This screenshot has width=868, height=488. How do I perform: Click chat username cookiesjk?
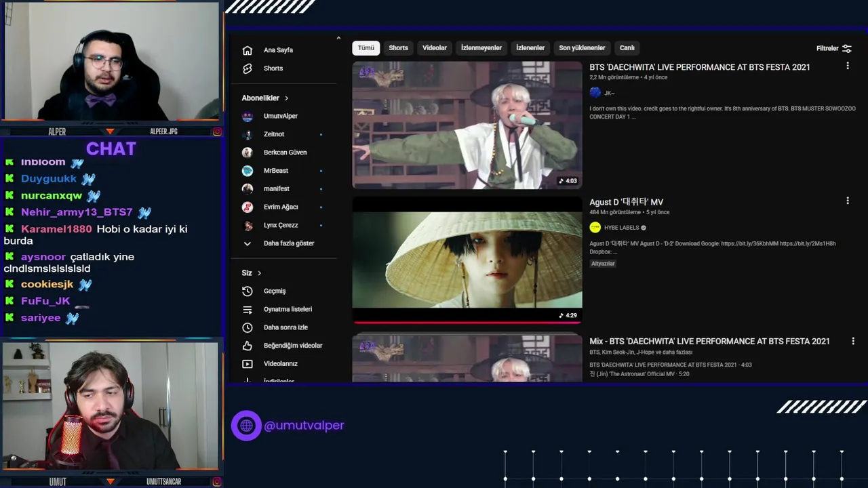click(47, 284)
